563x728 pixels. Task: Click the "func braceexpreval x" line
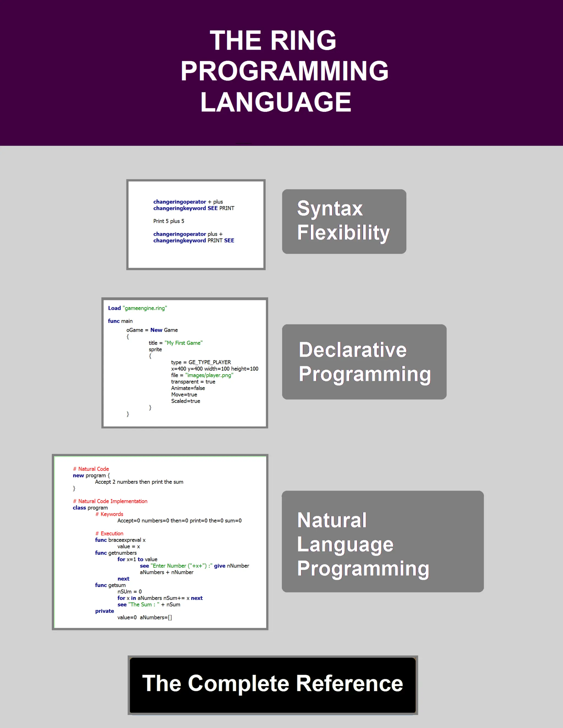pos(120,540)
